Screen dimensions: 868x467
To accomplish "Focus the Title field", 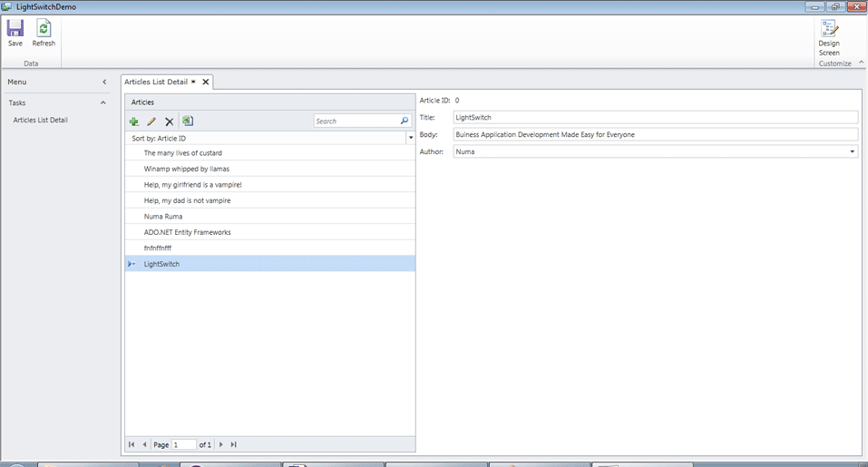I will pos(656,117).
